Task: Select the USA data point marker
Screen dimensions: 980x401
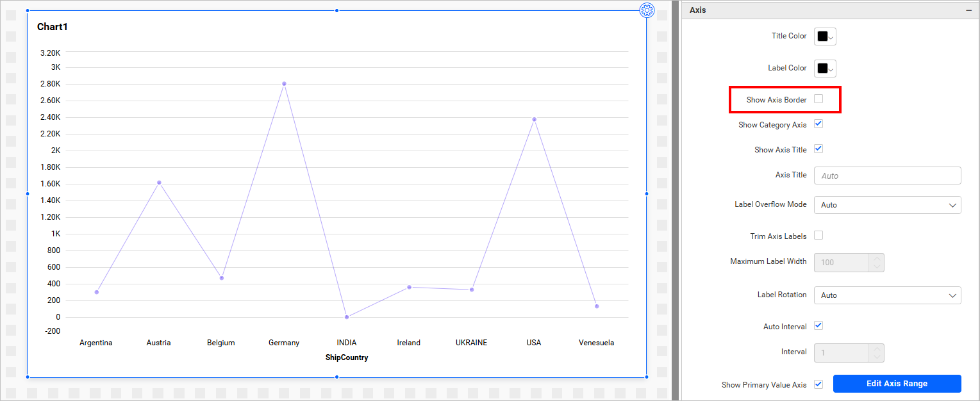Action: coord(534,119)
